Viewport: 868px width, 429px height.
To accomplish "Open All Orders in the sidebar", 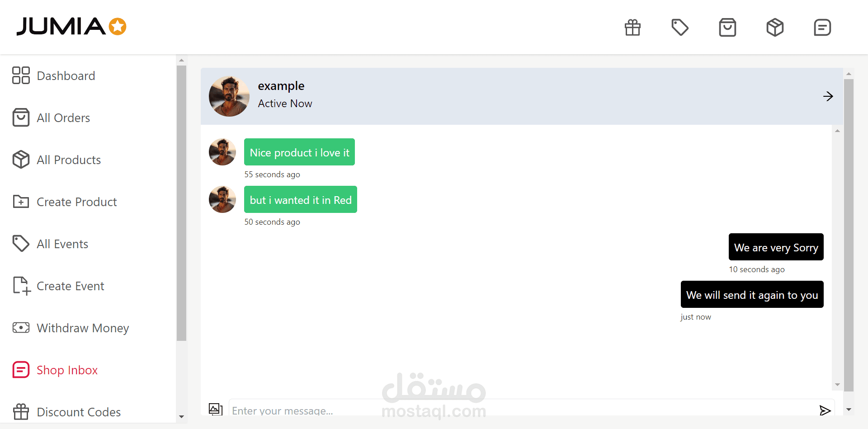I will coord(51,118).
